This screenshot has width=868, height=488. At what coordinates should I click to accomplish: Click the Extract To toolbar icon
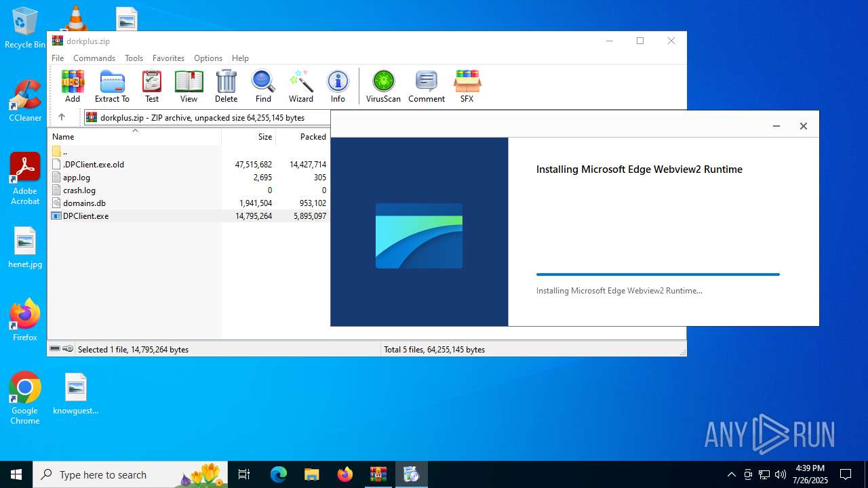112,86
